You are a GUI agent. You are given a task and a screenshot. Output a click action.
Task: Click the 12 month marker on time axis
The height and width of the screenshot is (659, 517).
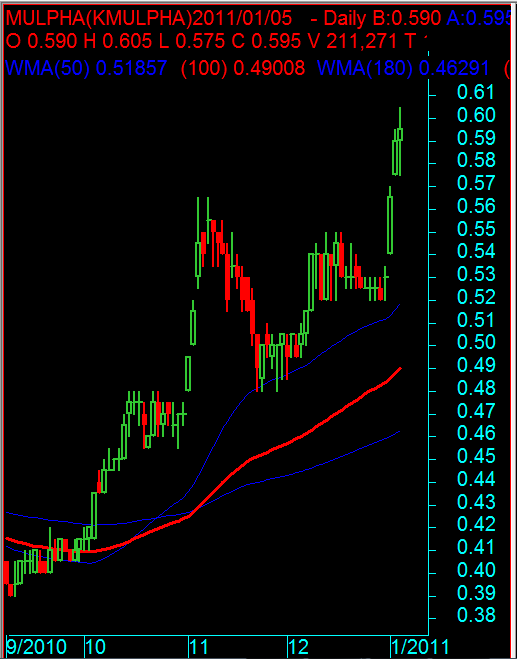coord(298,647)
